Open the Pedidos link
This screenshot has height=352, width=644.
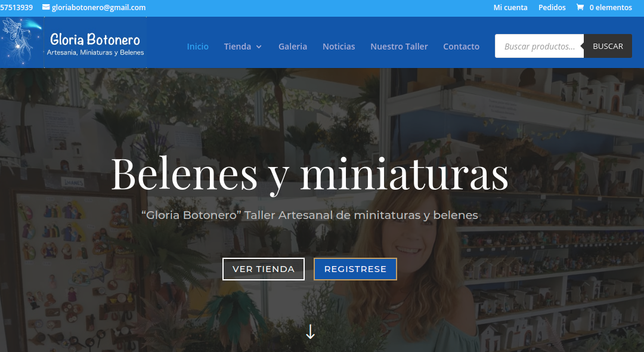coord(552,7)
